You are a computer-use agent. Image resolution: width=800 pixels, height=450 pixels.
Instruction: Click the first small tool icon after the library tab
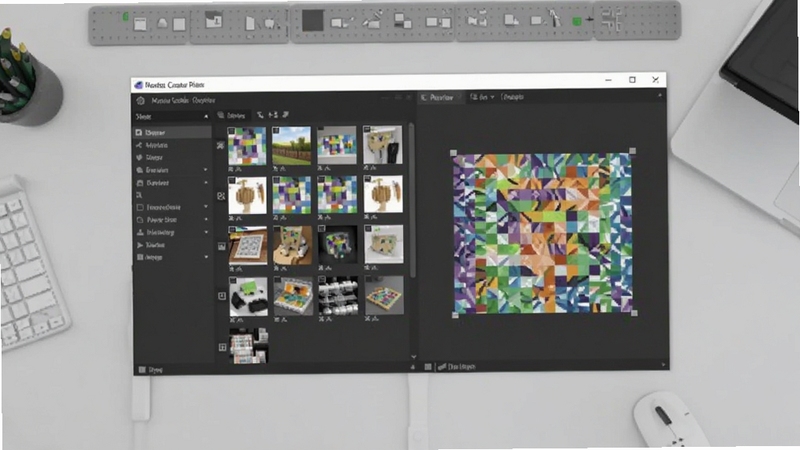(x=260, y=115)
